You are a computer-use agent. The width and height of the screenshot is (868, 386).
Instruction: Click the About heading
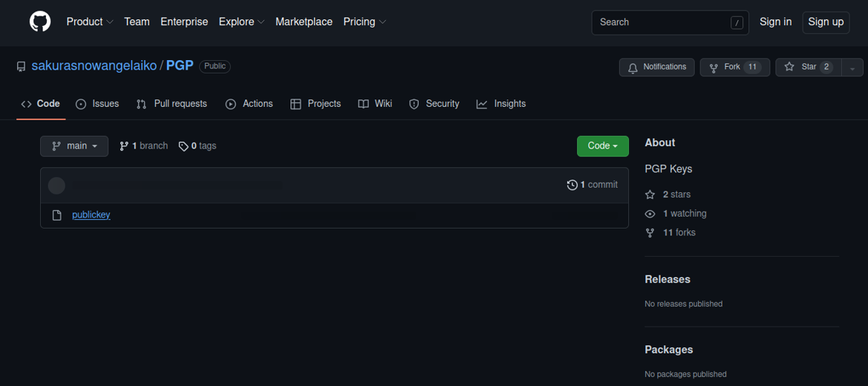[x=660, y=143]
